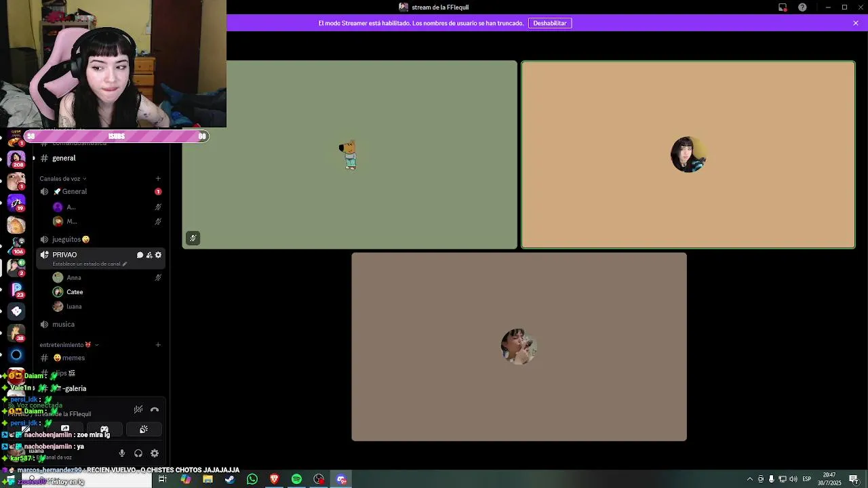This screenshot has width=868, height=488.
Task: Open the soundboard button
Action: pyautogui.click(x=144, y=429)
